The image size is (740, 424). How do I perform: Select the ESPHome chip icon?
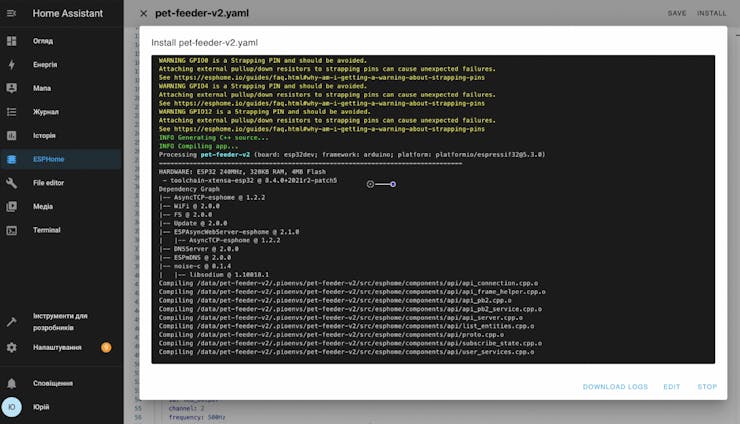coord(11,160)
